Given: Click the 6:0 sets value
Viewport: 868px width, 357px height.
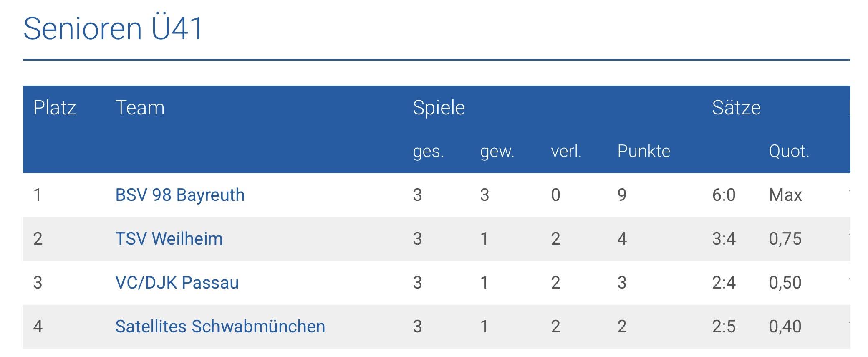Looking at the screenshot, I should (x=724, y=195).
